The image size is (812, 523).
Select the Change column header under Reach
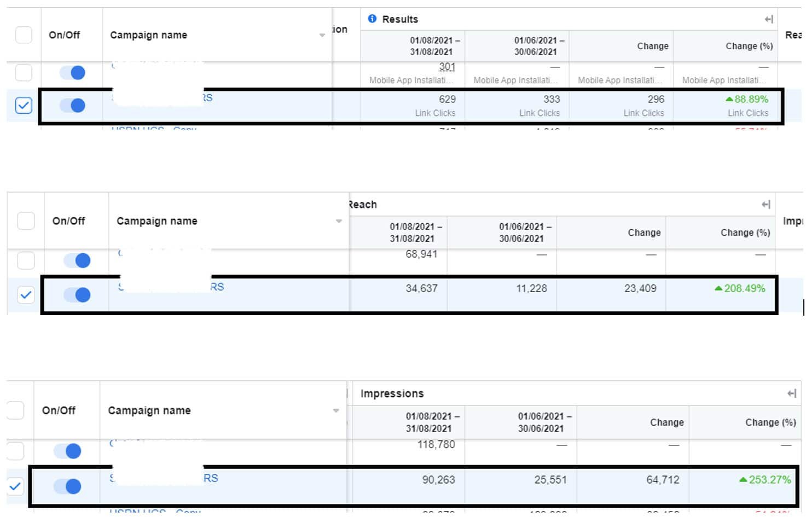click(x=643, y=233)
